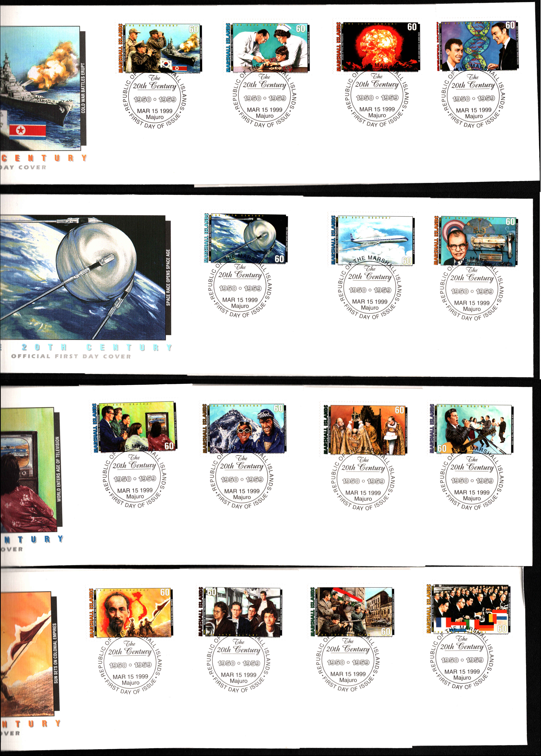Click the rock 'n' roll guitarist stamp

tap(472, 429)
